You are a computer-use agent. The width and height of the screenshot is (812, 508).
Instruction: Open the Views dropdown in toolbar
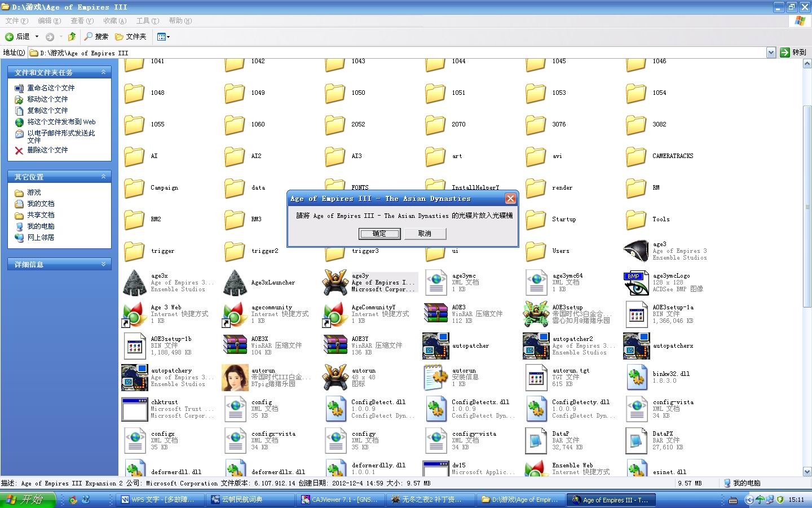[x=164, y=37]
